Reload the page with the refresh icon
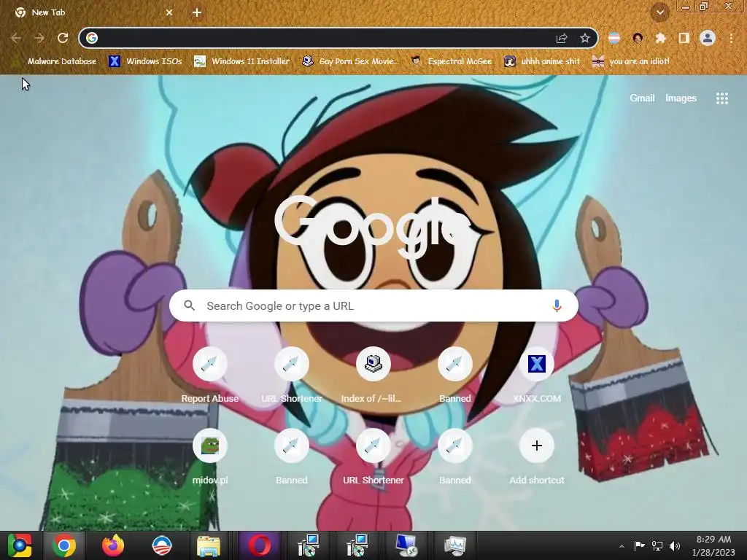Viewport: 747px width, 560px height. coord(63,38)
